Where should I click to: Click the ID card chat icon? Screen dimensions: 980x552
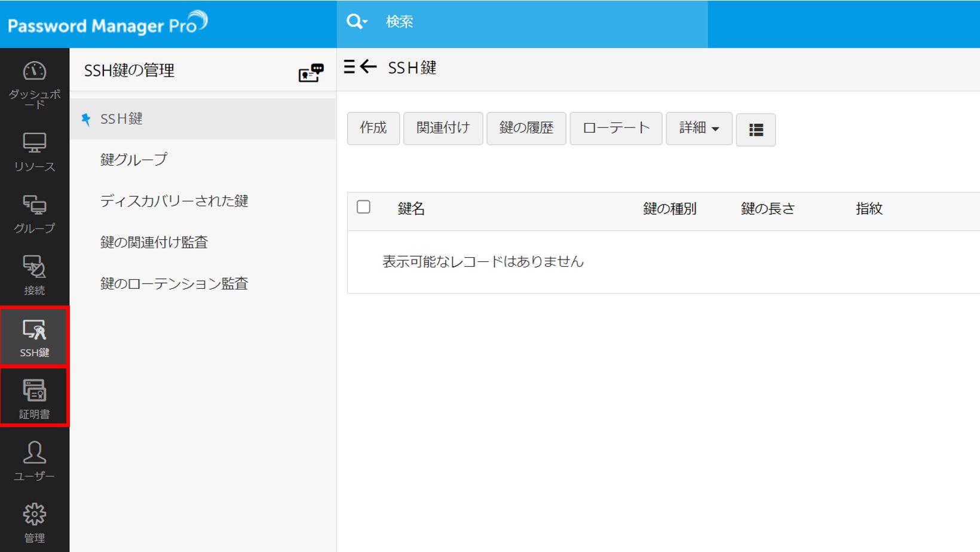pos(311,72)
